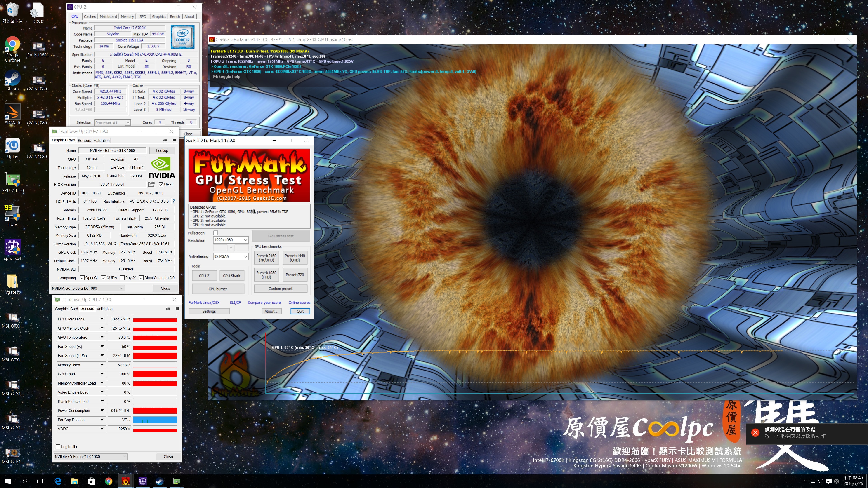The width and height of the screenshot is (868, 488).
Task: Click the Bus Interface question mark help icon
Action: coord(174,201)
